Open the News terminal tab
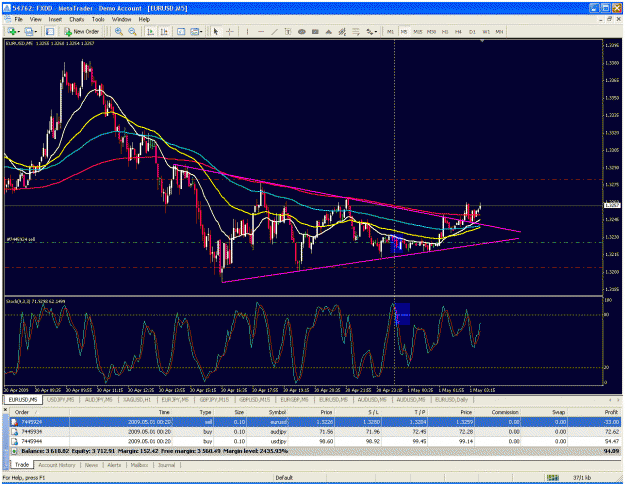 91,465
